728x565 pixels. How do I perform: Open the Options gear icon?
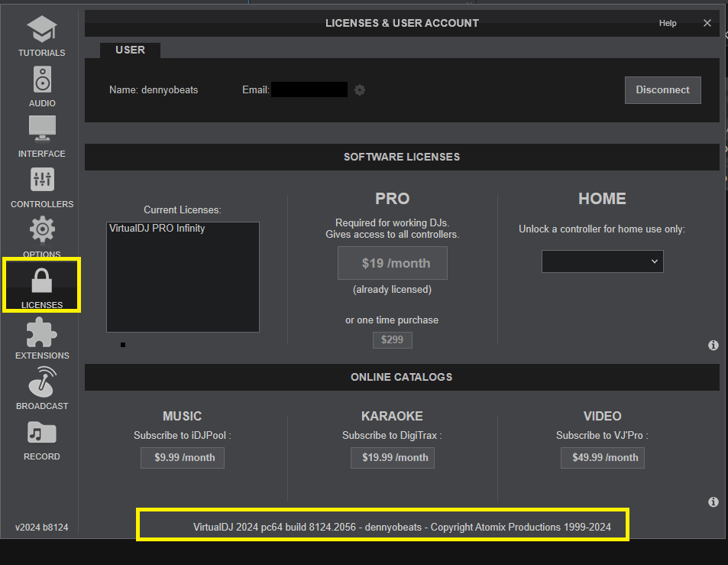pyautogui.click(x=42, y=229)
